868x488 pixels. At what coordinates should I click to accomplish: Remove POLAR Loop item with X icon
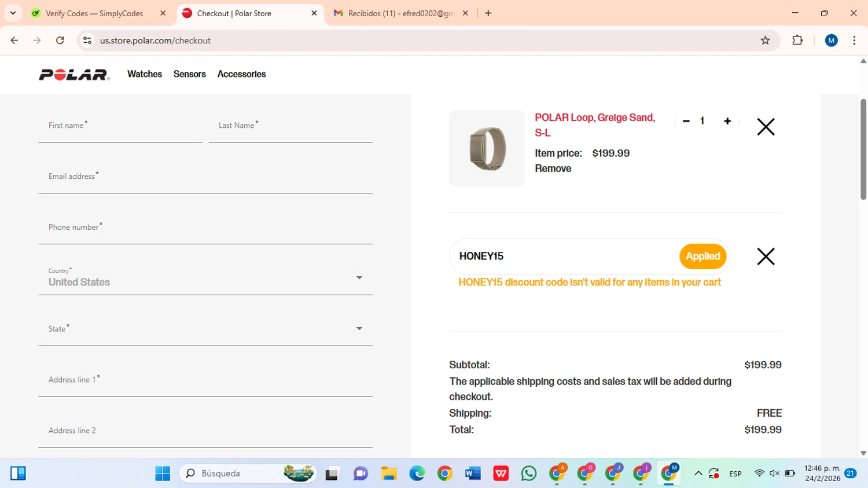pyautogui.click(x=766, y=127)
